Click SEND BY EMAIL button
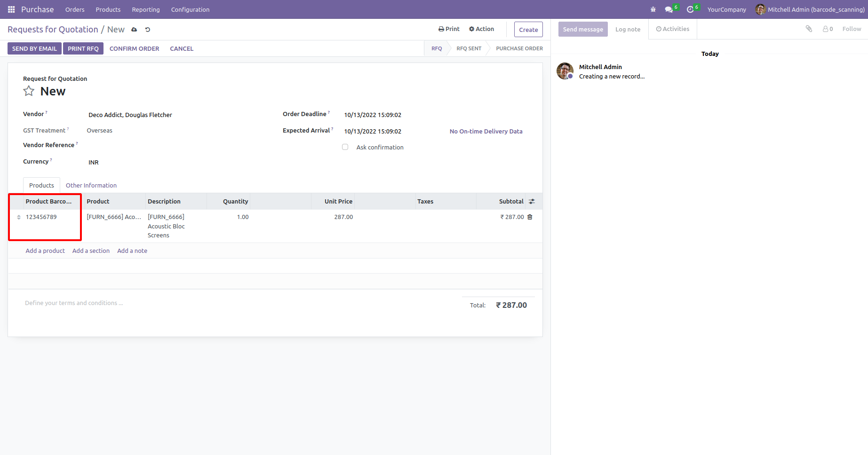 click(x=34, y=48)
